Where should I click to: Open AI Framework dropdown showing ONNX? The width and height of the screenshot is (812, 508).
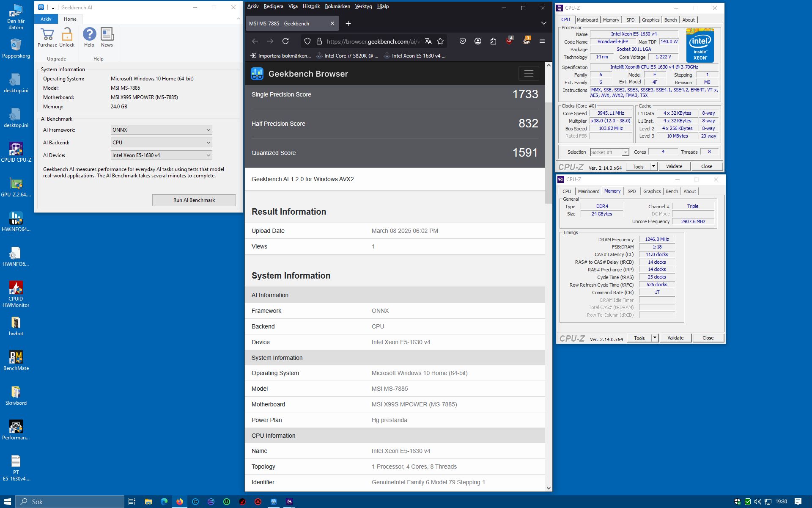pyautogui.click(x=161, y=130)
